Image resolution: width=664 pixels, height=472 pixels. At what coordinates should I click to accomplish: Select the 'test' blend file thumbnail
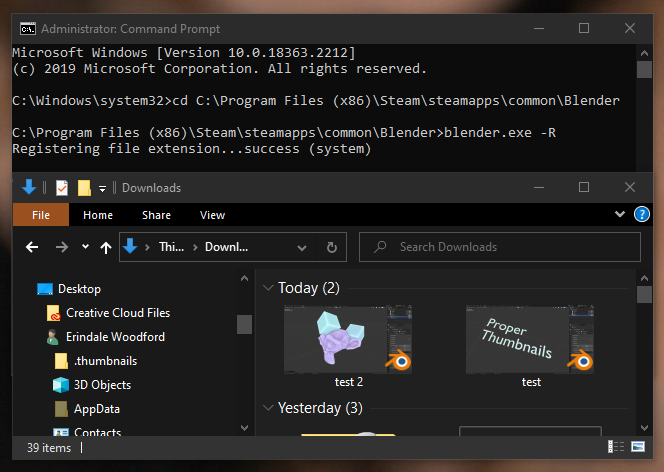pos(530,340)
